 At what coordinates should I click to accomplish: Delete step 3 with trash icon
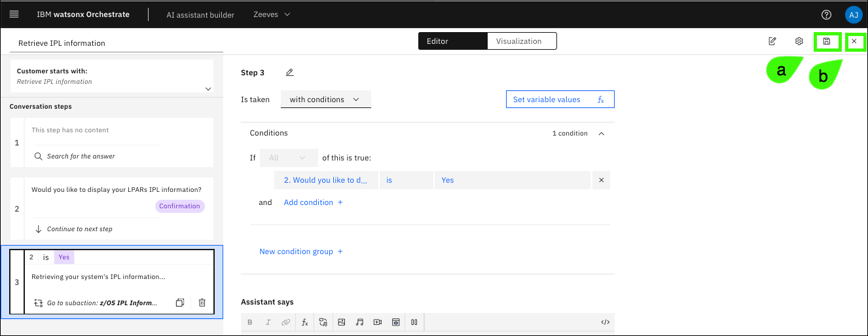(x=202, y=303)
